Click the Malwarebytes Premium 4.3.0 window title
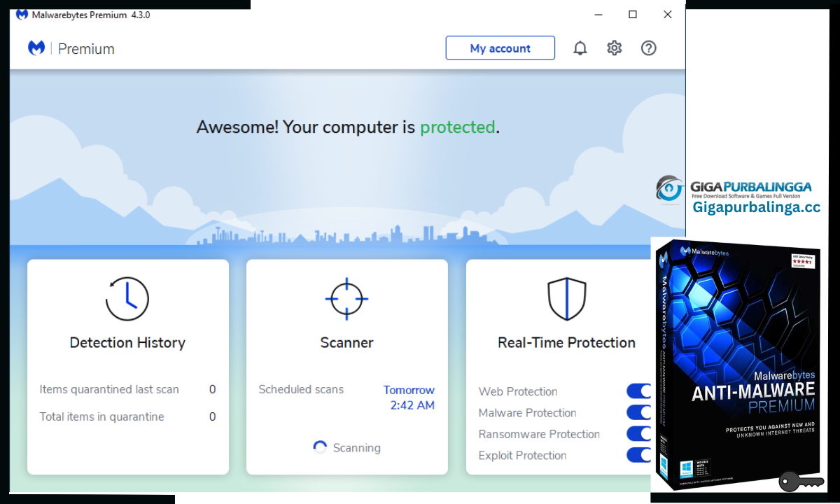This screenshot has height=504, width=840. 91,15
